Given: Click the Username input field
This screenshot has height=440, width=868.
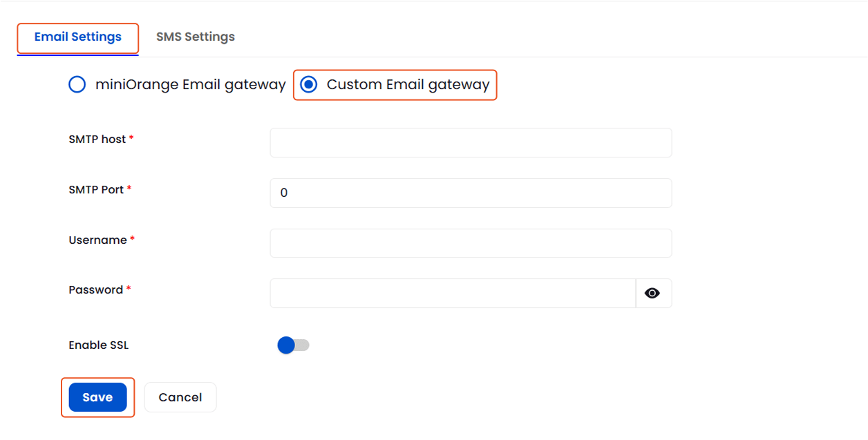Looking at the screenshot, I should tap(471, 242).
